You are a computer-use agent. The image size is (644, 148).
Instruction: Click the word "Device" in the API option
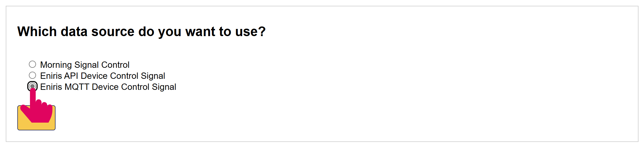click(x=94, y=76)
